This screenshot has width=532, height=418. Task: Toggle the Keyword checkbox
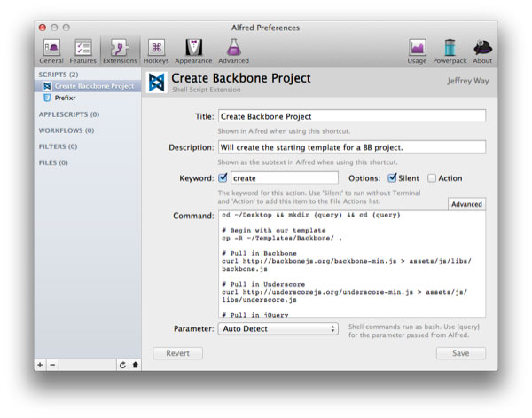[x=223, y=177]
